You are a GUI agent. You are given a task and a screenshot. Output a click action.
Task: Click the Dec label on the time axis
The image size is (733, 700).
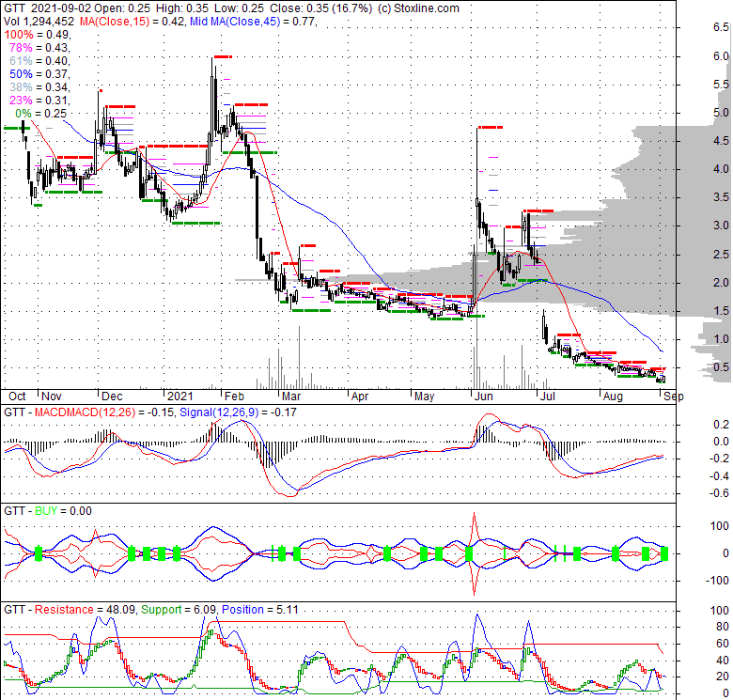pyautogui.click(x=112, y=397)
